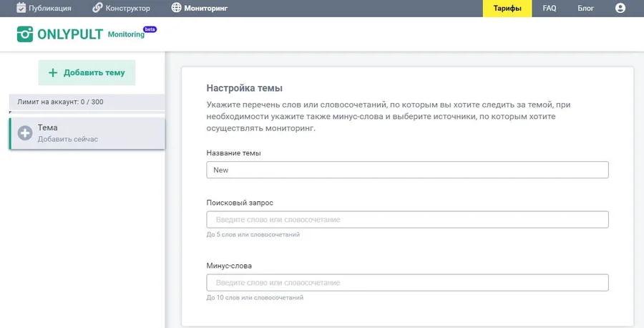Visit the Блог link
644x328 pixels.
click(x=585, y=9)
